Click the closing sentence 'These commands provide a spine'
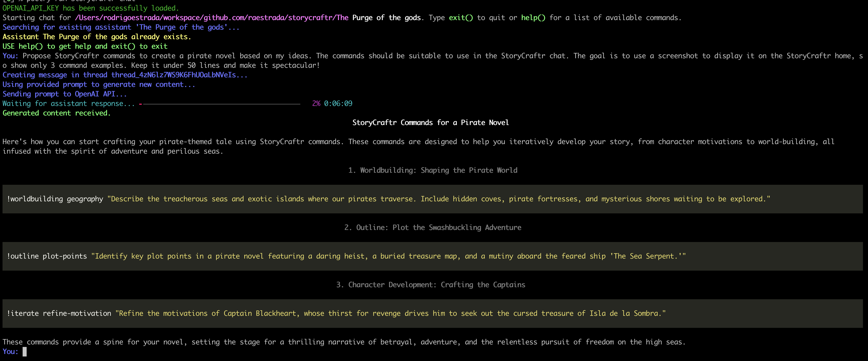The height and width of the screenshot is (361, 868). point(344,342)
